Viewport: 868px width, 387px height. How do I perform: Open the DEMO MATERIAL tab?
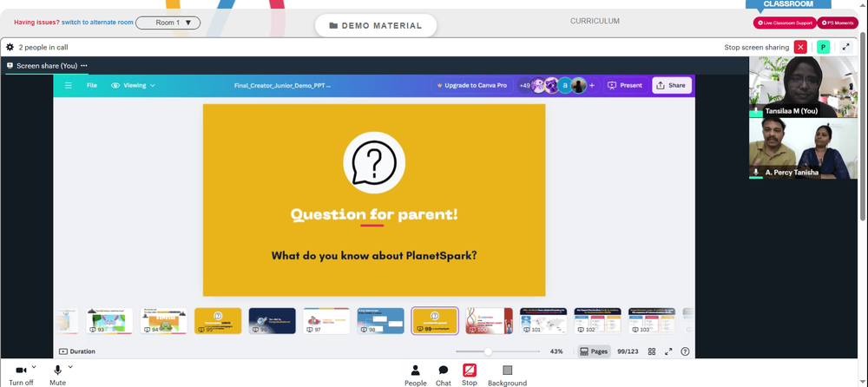click(375, 25)
